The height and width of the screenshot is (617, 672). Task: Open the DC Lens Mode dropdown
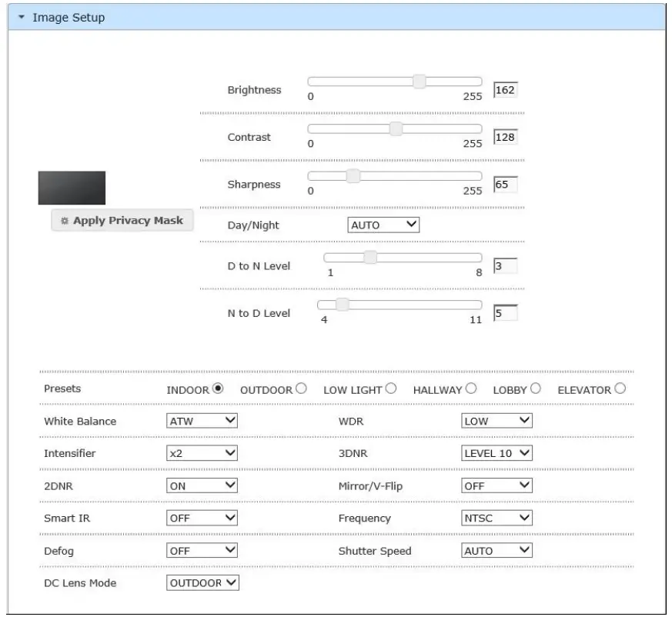point(202,582)
